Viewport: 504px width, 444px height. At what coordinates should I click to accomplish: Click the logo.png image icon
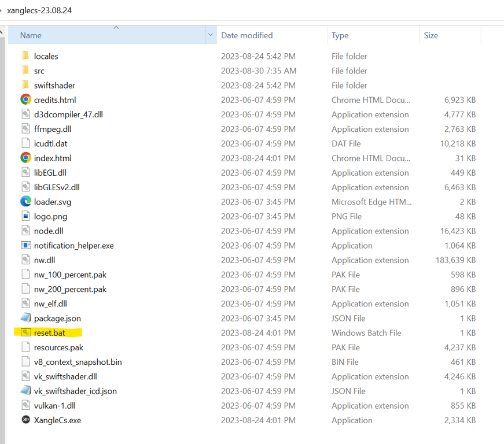tap(25, 216)
